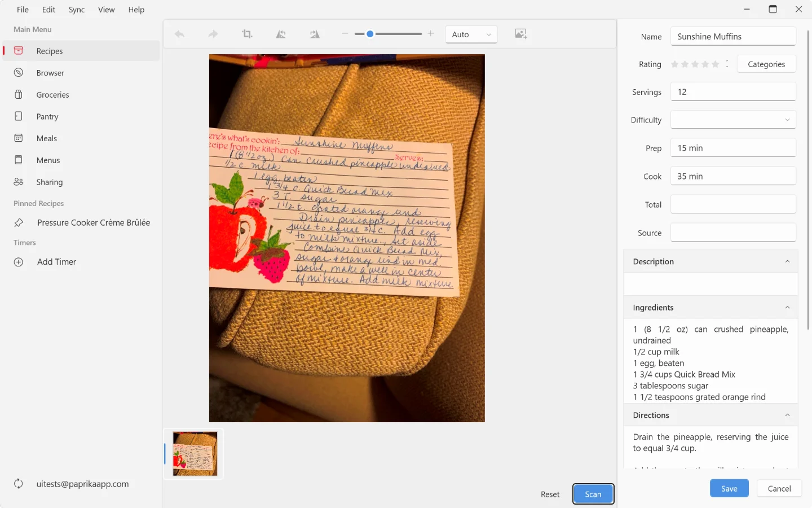The height and width of the screenshot is (508, 812).
Task: Click the Name input field
Action: [733, 36]
